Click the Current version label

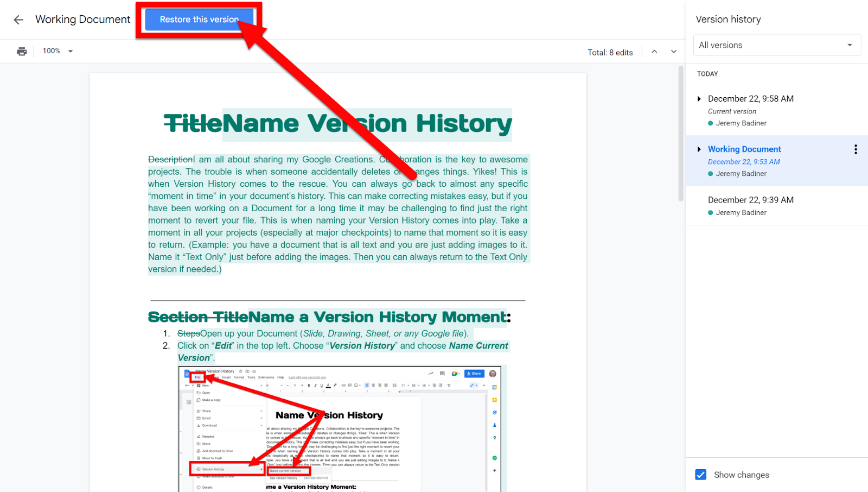pos(732,111)
